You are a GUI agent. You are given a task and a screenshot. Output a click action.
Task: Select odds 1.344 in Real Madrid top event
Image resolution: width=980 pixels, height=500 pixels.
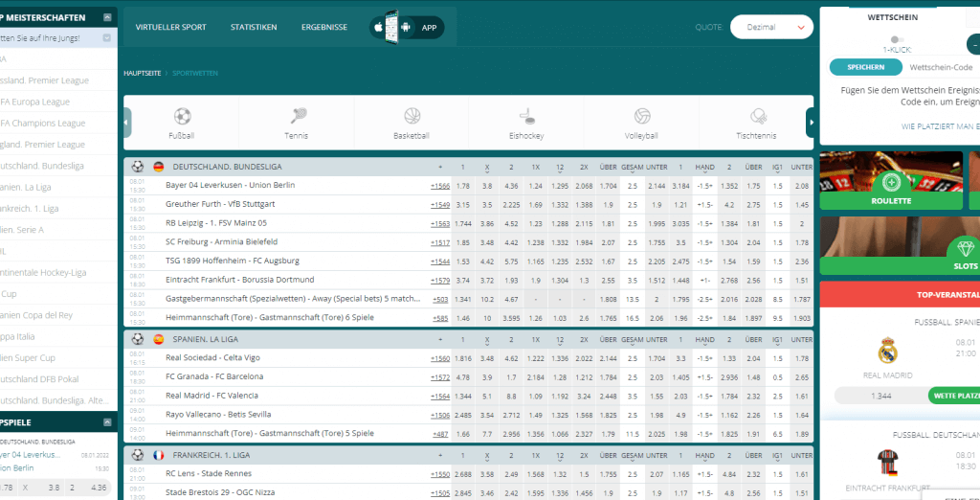[x=881, y=396]
